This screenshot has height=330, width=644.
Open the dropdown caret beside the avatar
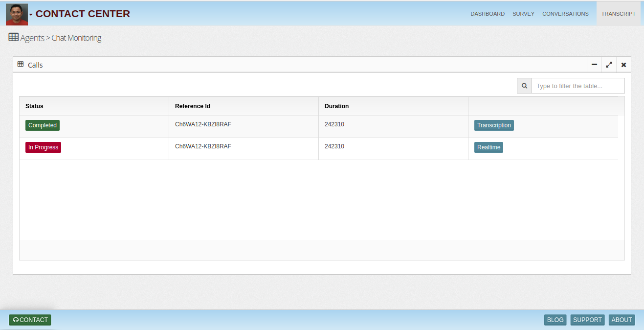tap(31, 15)
